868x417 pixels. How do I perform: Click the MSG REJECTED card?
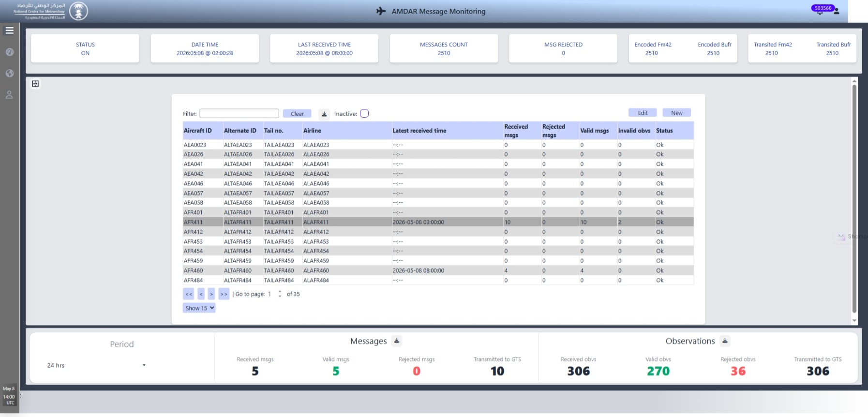tap(563, 48)
